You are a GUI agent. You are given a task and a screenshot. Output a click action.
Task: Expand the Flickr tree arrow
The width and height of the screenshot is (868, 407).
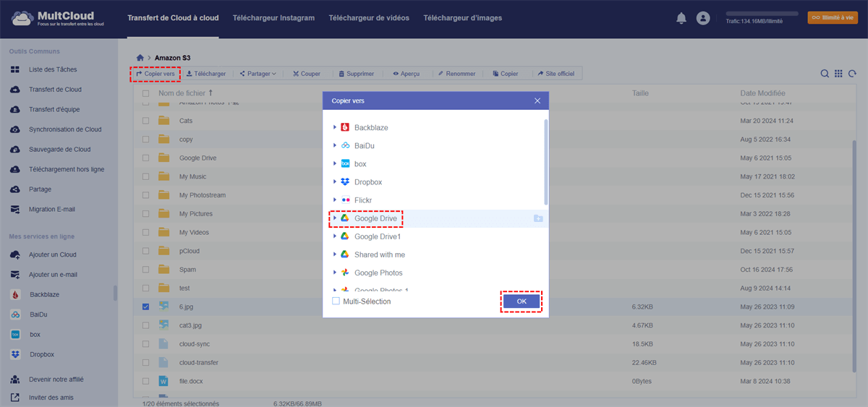(335, 200)
